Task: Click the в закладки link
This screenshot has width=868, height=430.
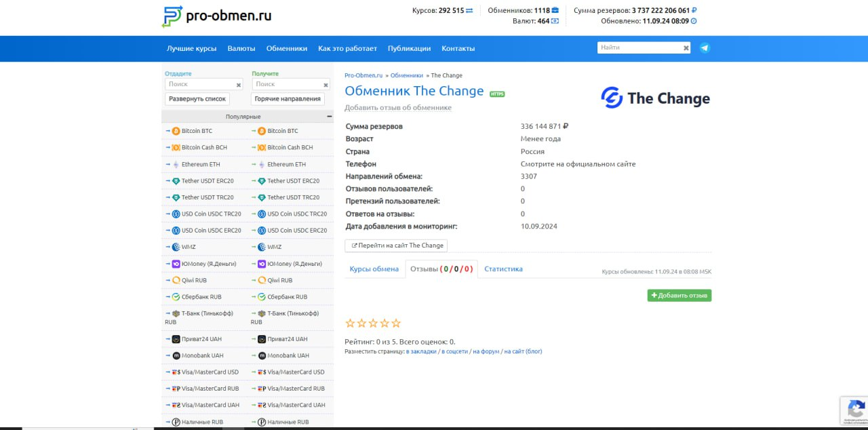Action: [x=421, y=351]
